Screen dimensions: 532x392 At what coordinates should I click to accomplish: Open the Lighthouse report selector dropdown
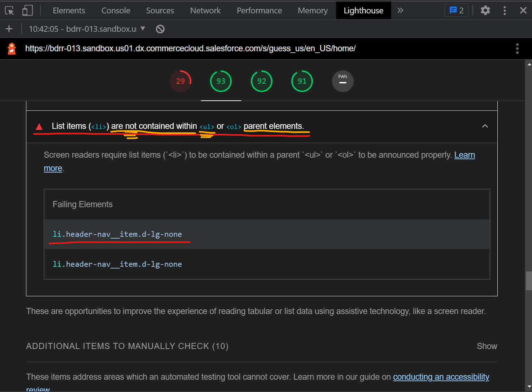pos(142,29)
